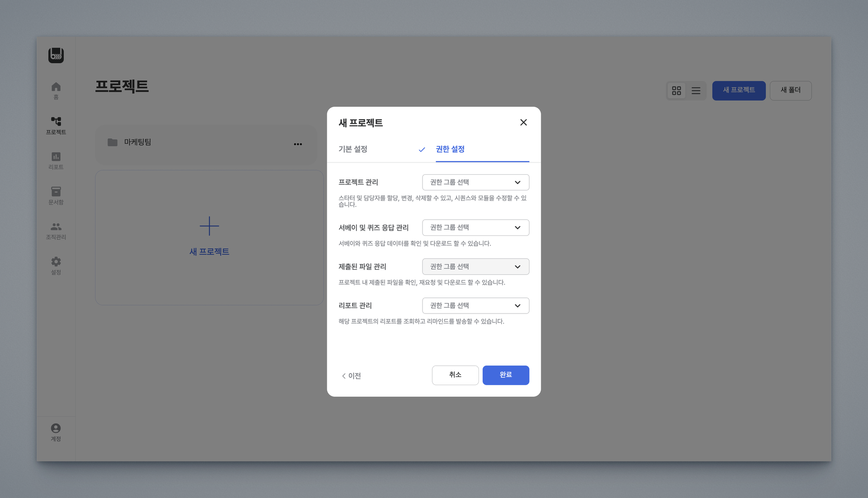This screenshot has height=498, width=868.
Task: Expand 제출된 파일 관리 dropdown
Action: point(476,267)
